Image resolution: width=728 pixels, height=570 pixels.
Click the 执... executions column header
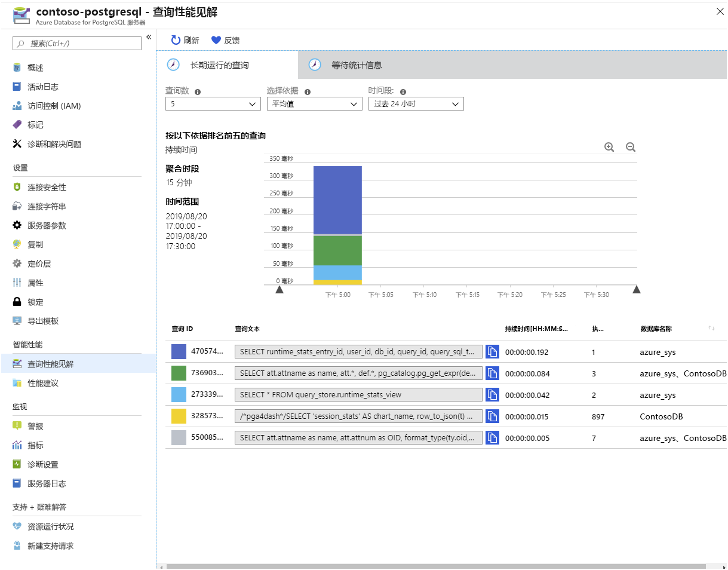[x=598, y=329]
